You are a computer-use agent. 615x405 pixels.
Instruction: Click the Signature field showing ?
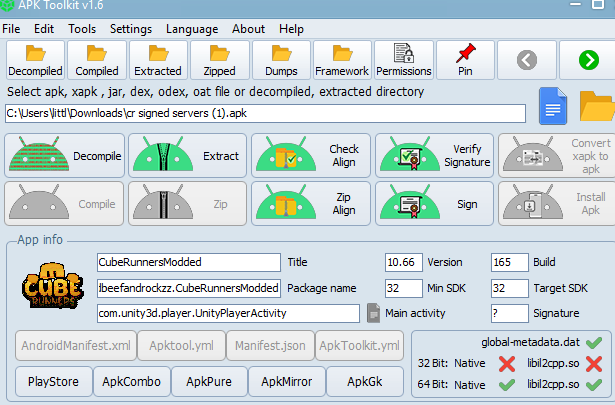(x=509, y=313)
